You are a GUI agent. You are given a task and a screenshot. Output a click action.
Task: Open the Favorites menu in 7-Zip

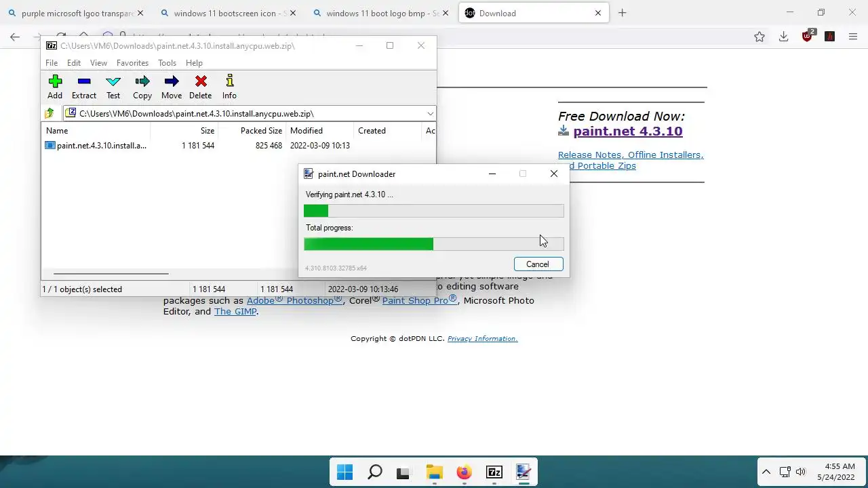point(132,63)
